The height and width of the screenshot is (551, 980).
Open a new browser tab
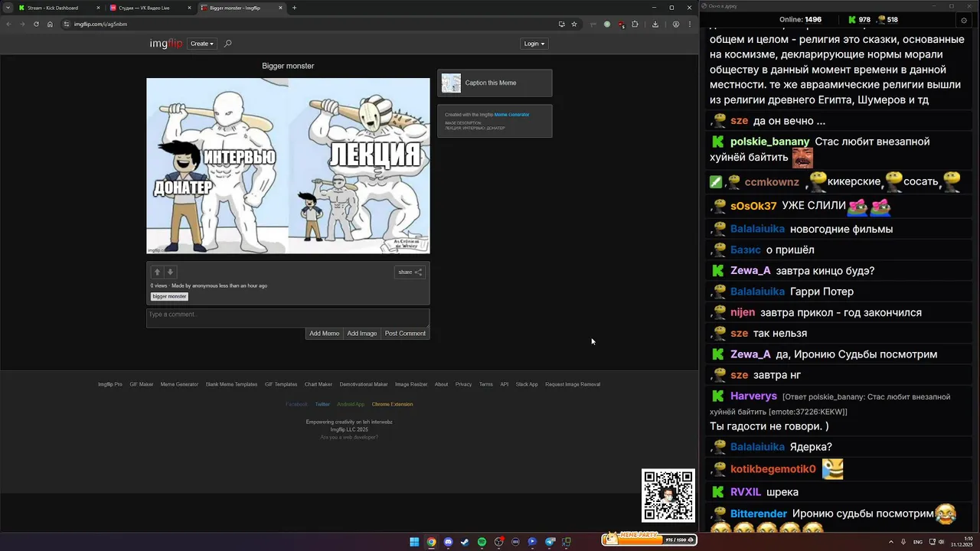pyautogui.click(x=294, y=8)
